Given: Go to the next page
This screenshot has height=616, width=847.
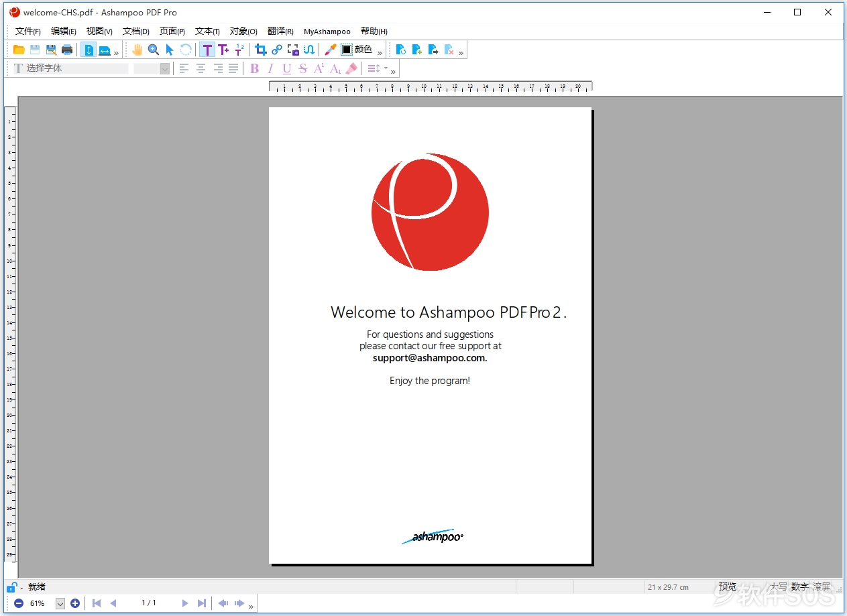Looking at the screenshot, I should coord(185,603).
